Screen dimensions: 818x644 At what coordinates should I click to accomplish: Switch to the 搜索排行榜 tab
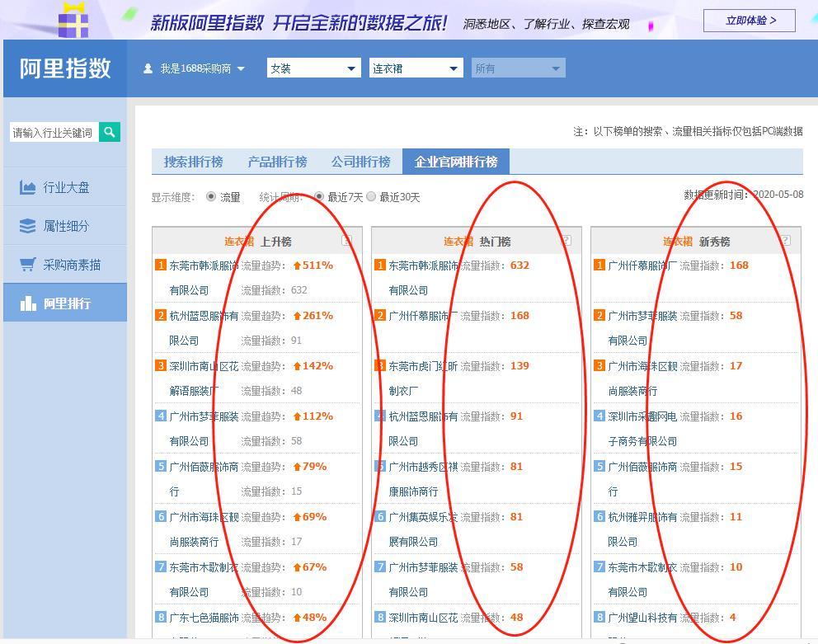coord(193,162)
